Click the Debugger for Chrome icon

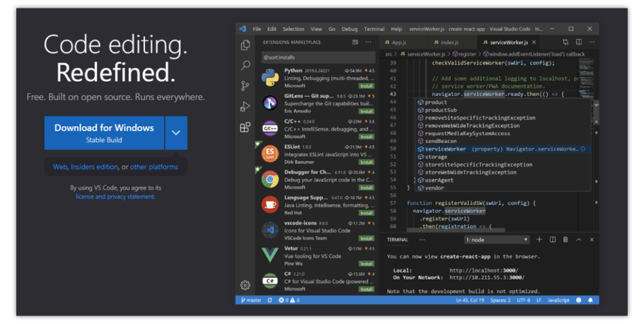(270, 179)
